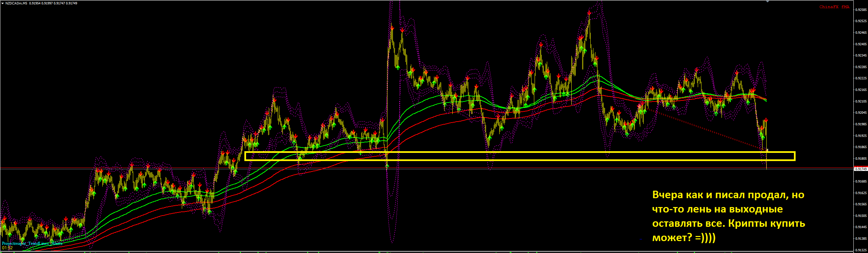Click the 0.91685 price scale label
The width and height of the screenshot is (868, 253).
coord(861,181)
